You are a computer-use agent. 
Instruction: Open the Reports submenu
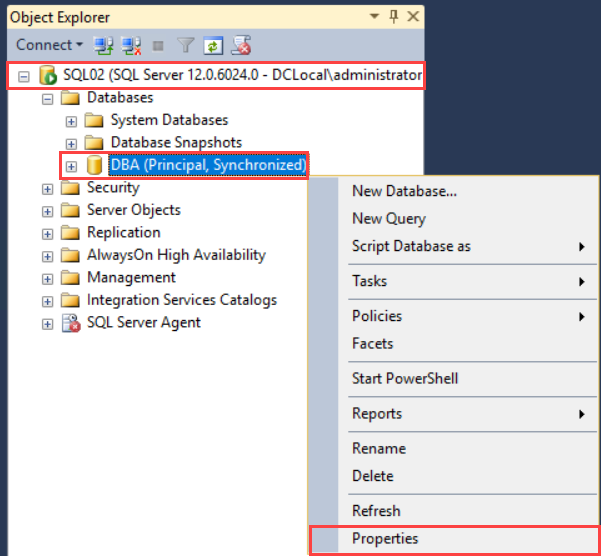(453, 414)
